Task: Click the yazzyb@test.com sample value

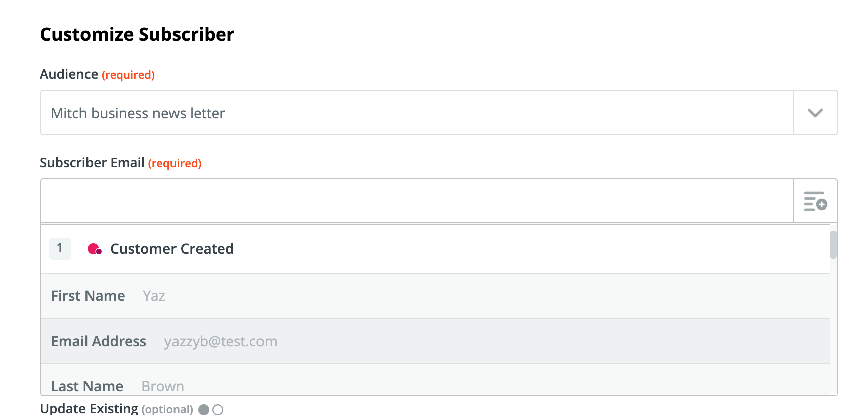Action: point(220,341)
